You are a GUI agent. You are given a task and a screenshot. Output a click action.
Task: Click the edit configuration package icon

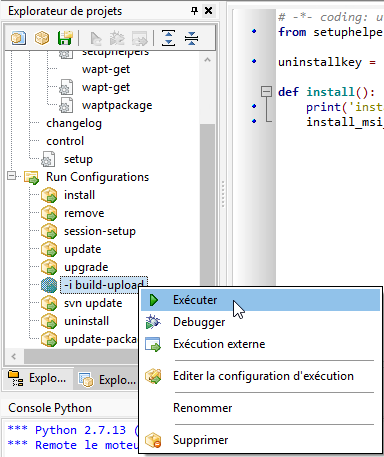(153, 376)
